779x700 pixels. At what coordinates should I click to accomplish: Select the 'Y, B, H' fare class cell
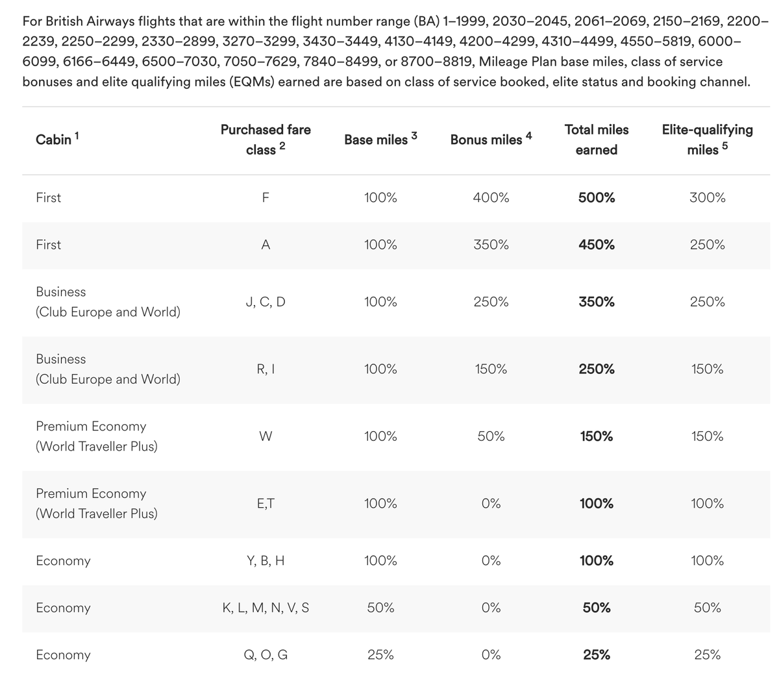tap(266, 560)
